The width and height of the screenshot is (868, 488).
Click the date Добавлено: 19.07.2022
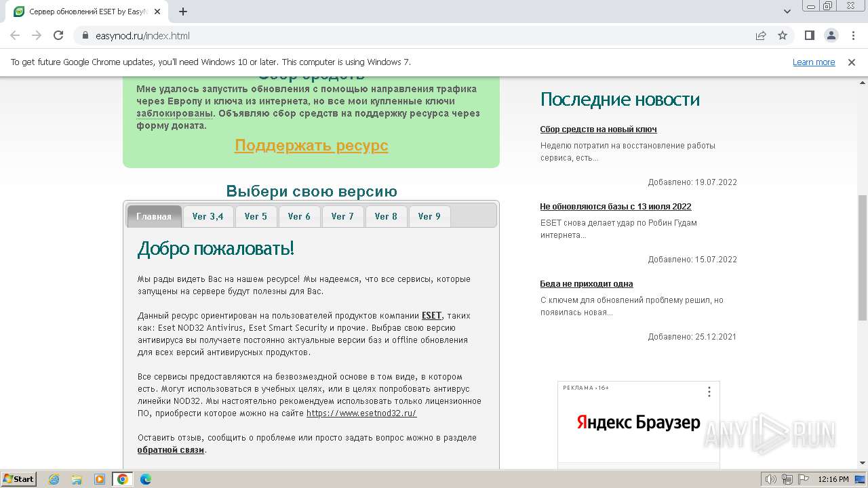click(692, 182)
